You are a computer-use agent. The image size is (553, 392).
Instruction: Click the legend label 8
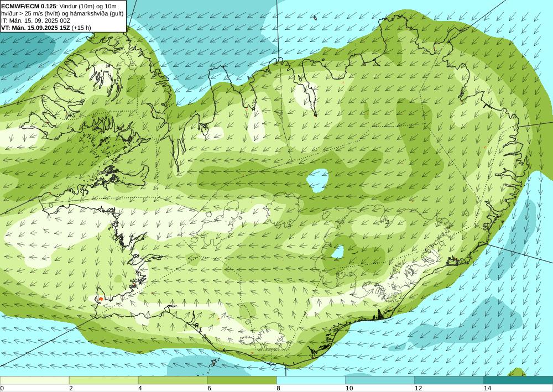click(x=278, y=388)
